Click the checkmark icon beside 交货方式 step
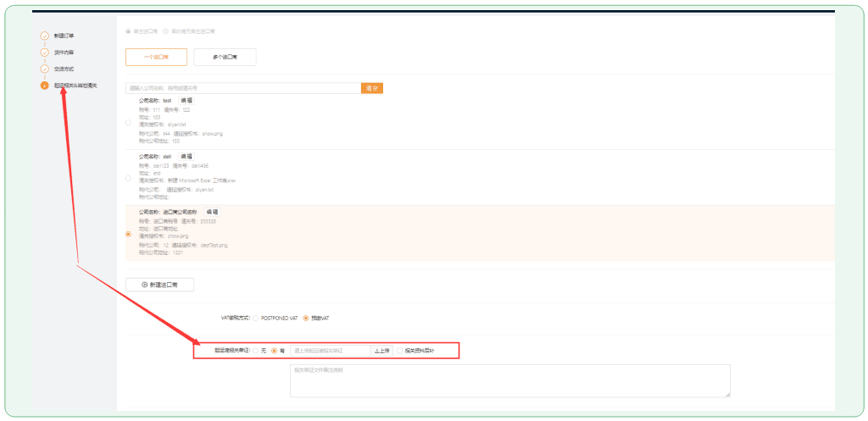 [x=44, y=69]
